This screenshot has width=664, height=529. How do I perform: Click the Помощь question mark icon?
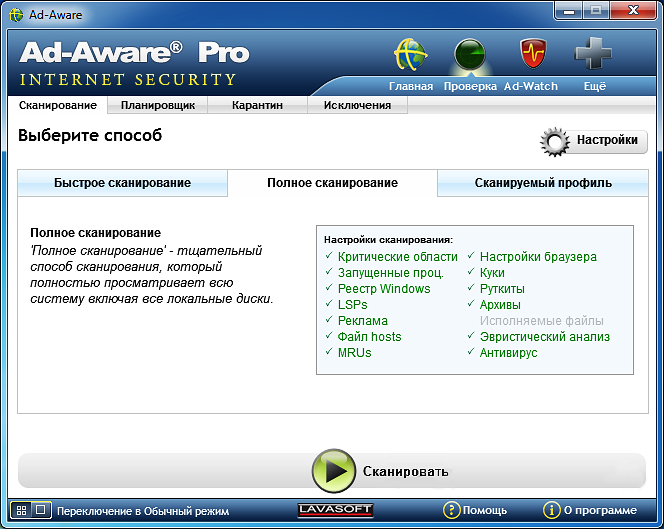451,510
